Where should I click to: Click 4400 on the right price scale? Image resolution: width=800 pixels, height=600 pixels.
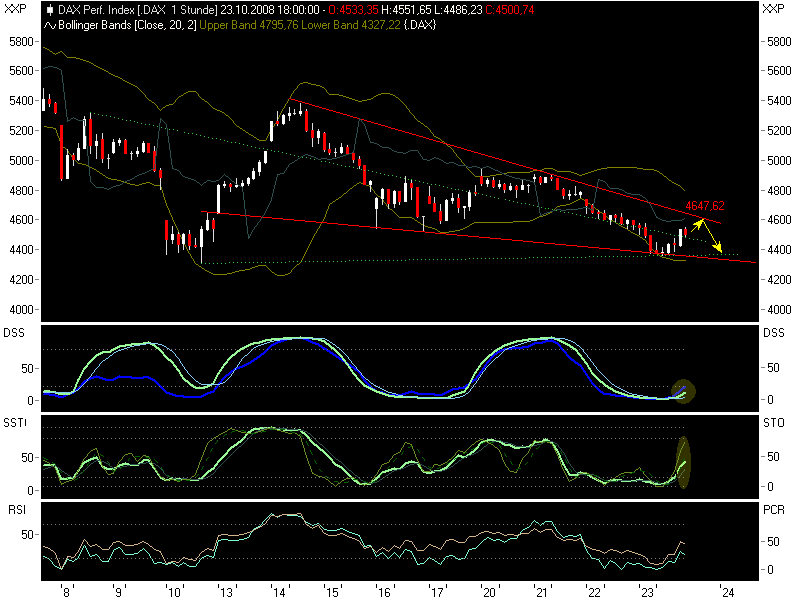[x=779, y=250]
